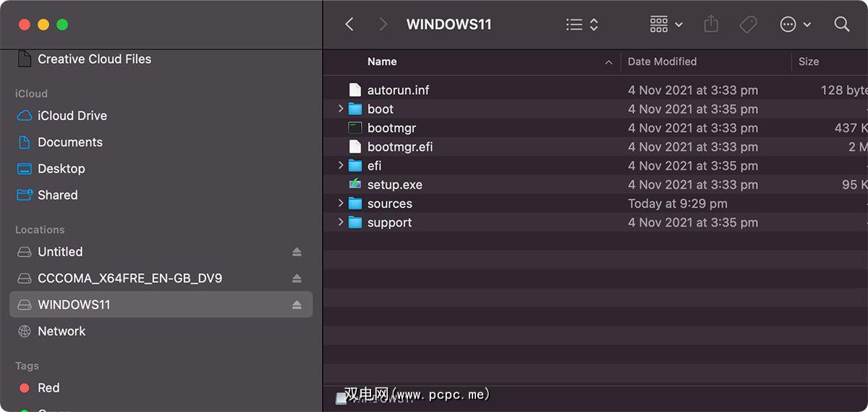
Task: Eject the WINDOWS11 volume
Action: point(297,305)
